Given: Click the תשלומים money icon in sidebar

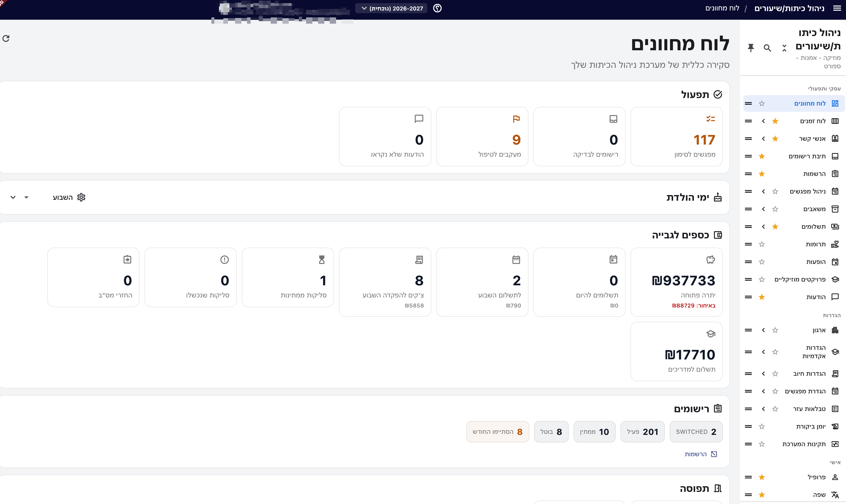Looking at the screenshot, I should point(835,226).
